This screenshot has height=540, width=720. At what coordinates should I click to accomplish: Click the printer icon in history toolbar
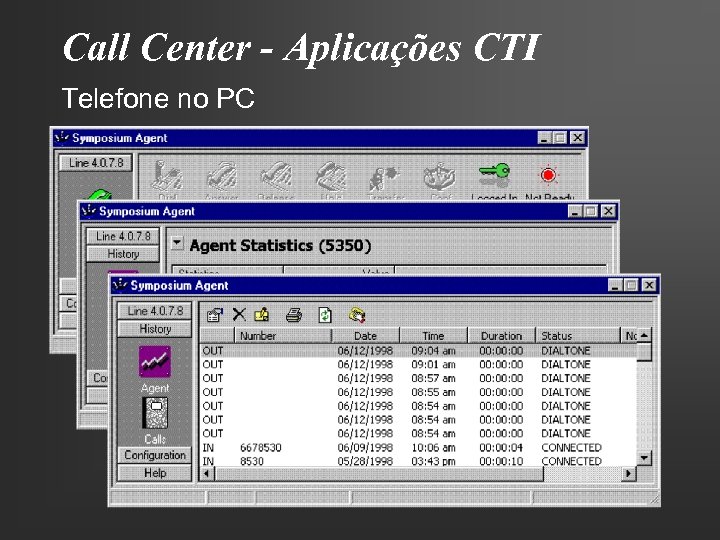pos(294,315)
